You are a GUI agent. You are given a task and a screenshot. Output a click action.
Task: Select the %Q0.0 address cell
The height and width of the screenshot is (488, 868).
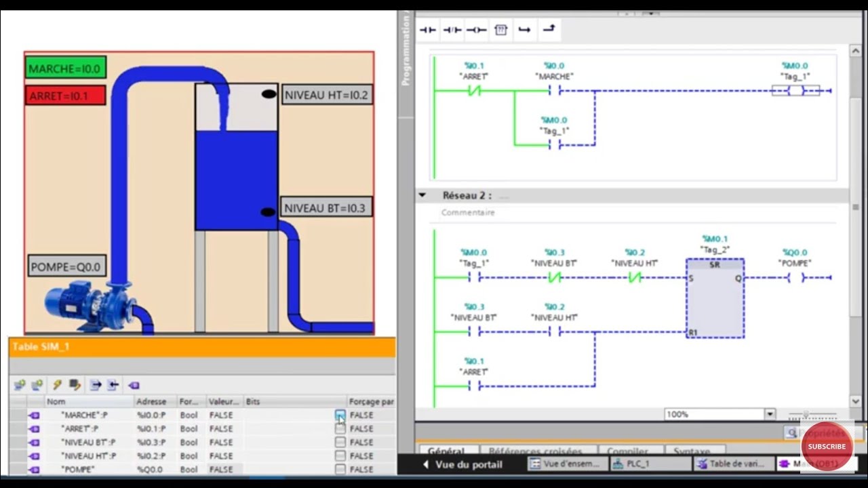(x=155, y=469)
